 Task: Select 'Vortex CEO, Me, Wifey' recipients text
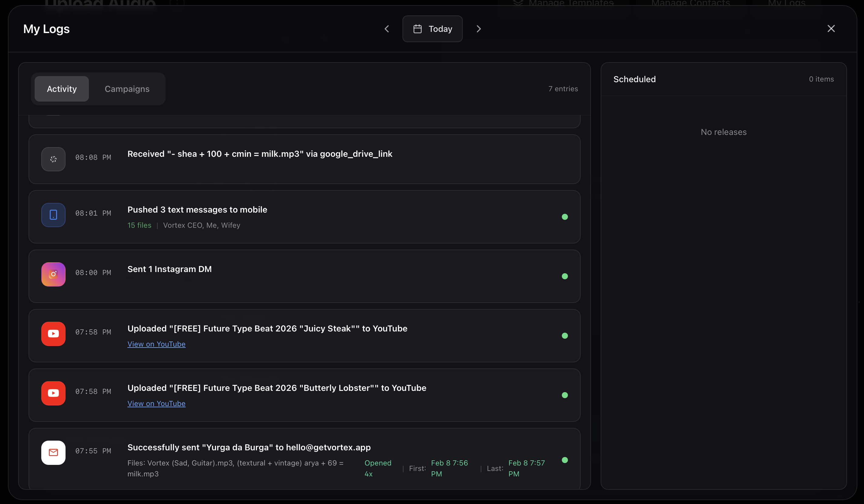[x=202, y=225]
